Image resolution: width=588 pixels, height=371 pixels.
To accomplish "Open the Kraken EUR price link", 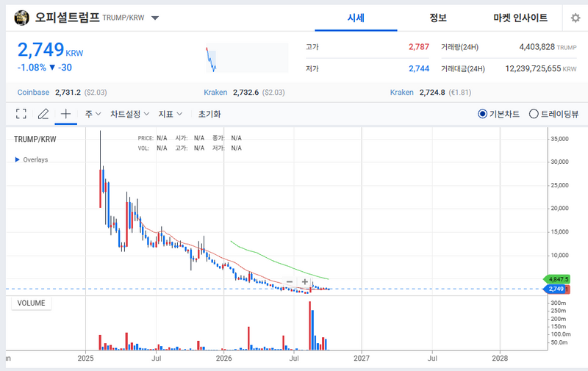I will pos(401,92).
